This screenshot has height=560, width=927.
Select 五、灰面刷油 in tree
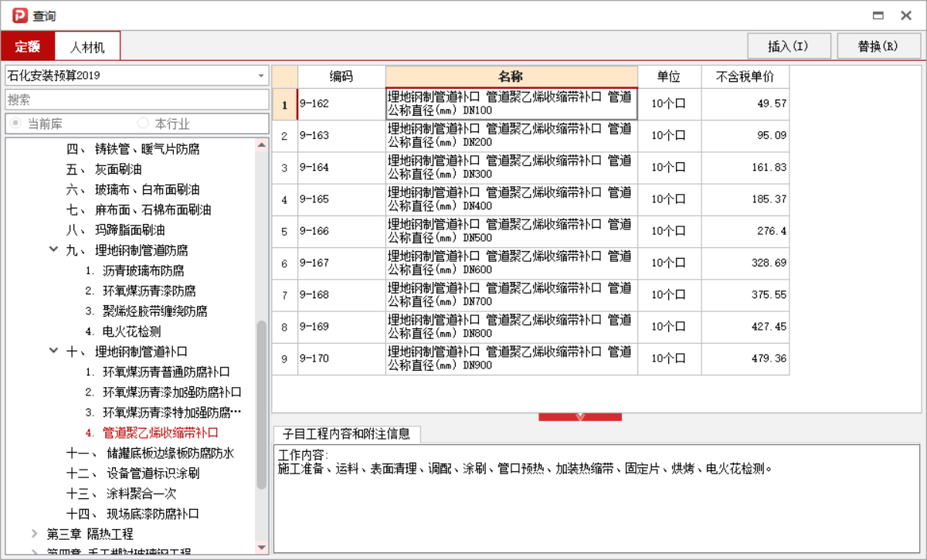coord(104,169)
